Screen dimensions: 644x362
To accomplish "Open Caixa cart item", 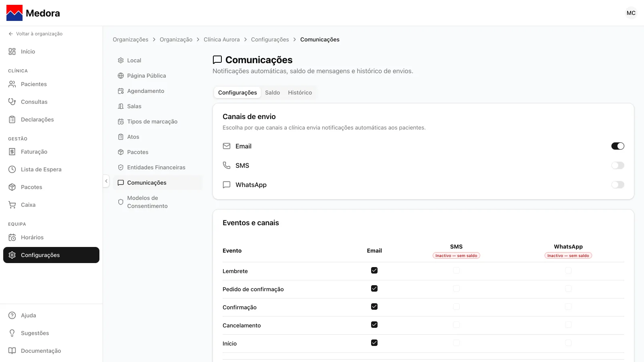I will [x=51, y=205].
